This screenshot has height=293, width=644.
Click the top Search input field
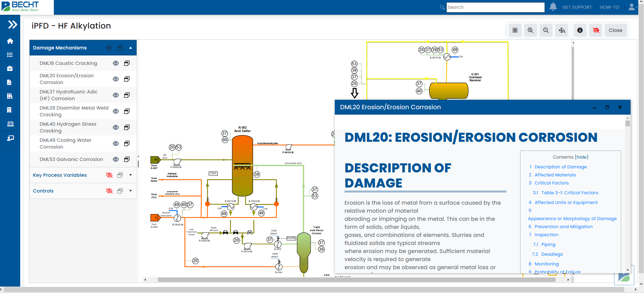[x=495, y=7]
